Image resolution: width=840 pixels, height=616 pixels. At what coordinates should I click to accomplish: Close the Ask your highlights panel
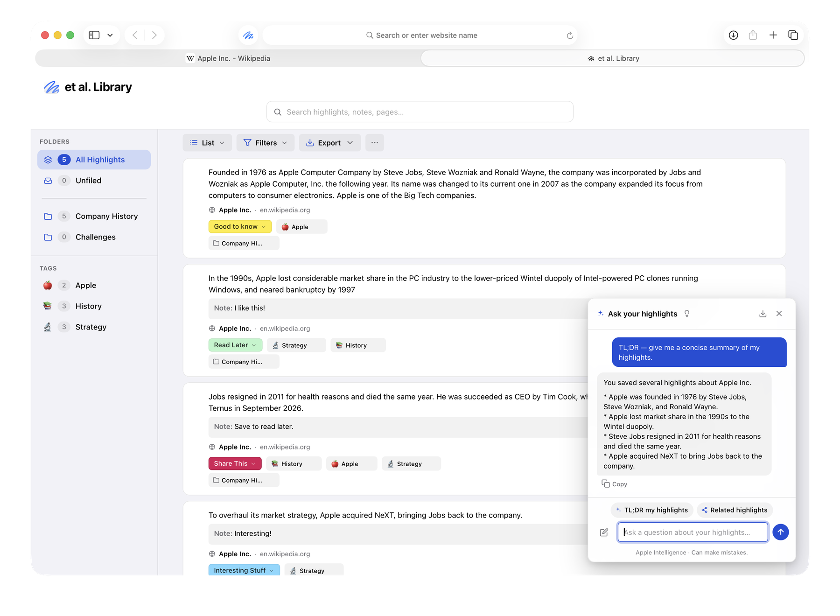point(779,314)
